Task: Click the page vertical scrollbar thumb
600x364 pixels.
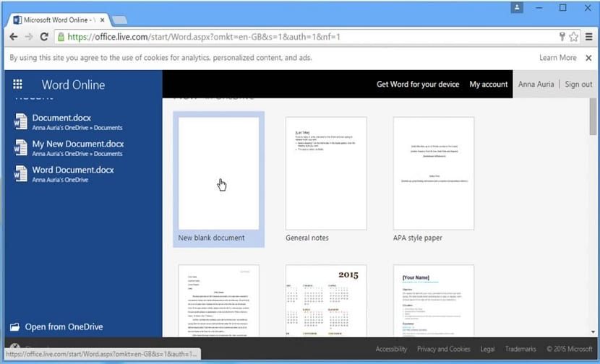Action: tap(593, 116)
